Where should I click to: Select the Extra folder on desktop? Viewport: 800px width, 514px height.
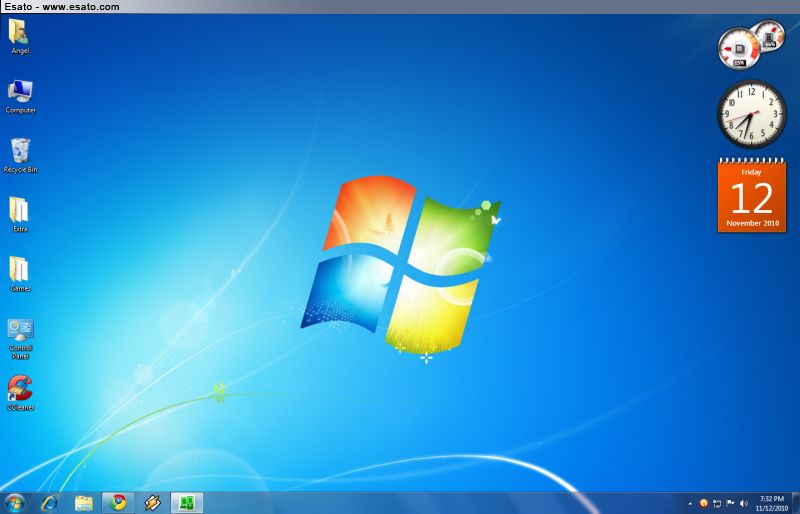tap(19, 214)
